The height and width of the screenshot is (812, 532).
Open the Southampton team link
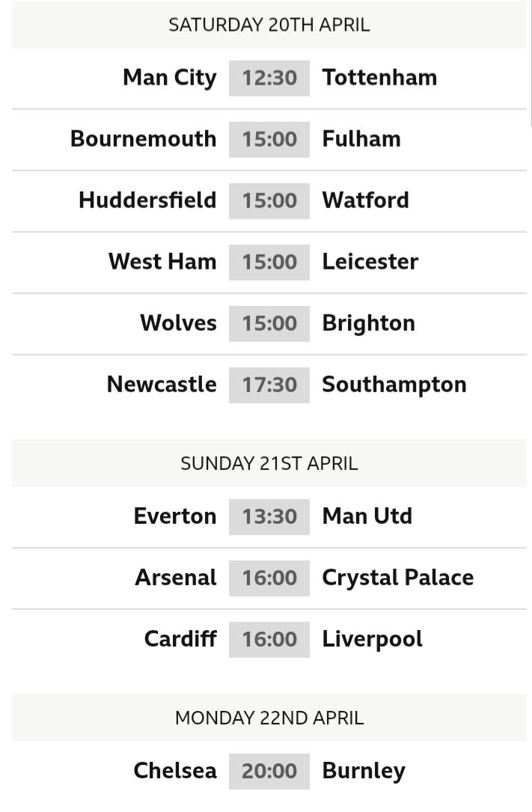coord(394,385)
